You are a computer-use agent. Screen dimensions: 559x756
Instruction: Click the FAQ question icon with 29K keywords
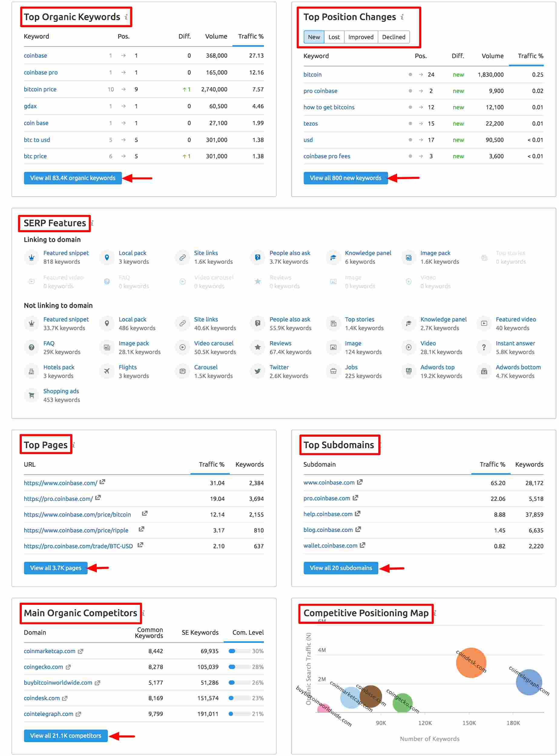(x=31, y=347)
